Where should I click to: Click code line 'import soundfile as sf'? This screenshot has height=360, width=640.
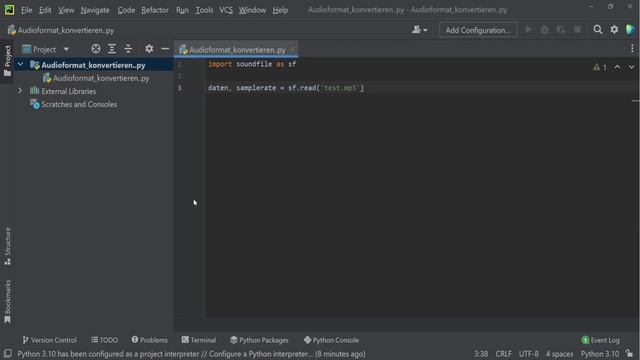(252, 64)
